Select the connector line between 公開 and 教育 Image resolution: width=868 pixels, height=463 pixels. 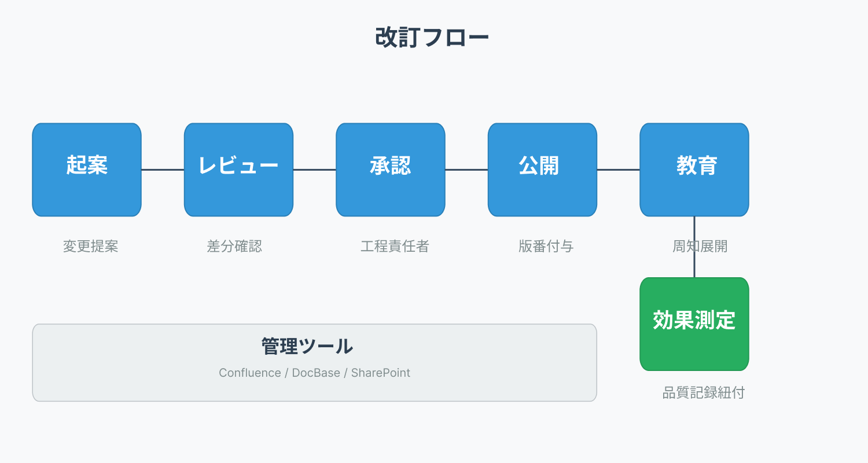[618, 170]
